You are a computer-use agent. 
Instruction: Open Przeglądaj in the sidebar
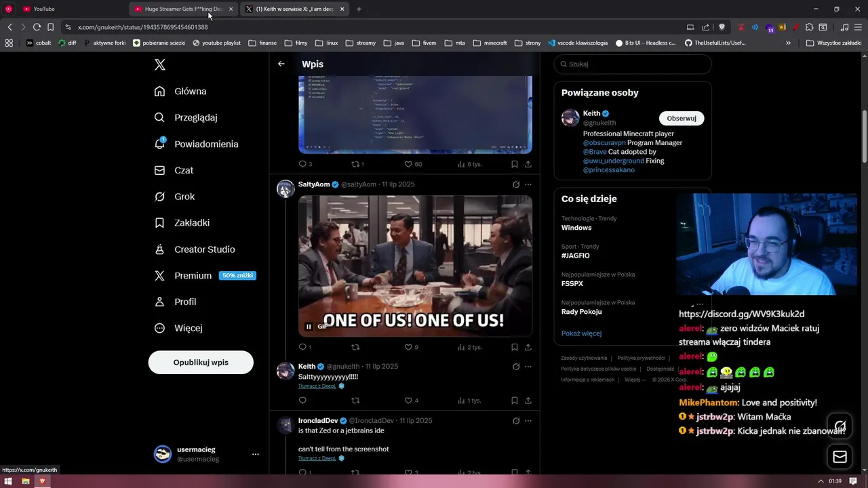coord(186,117)
